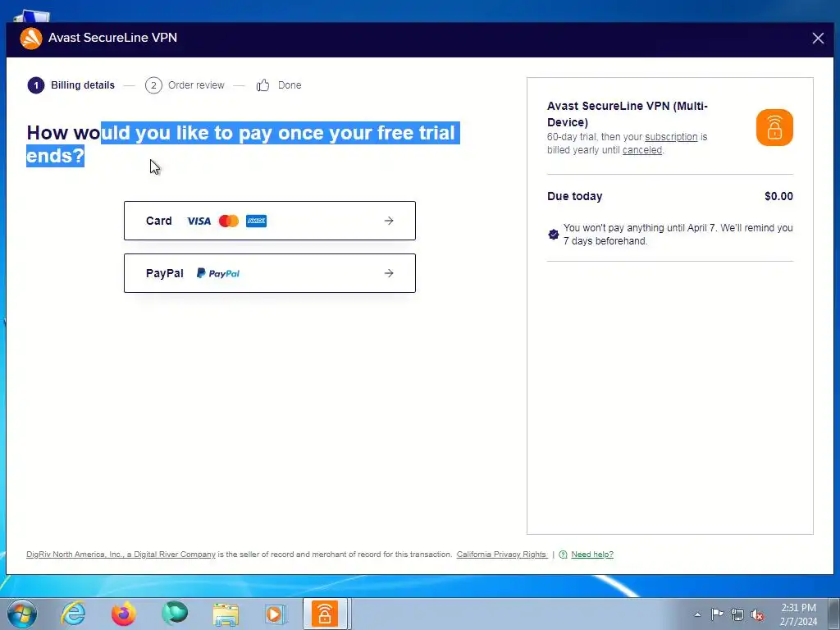This screenshot has height=630, width=840.
Task: Click the Mastercard logo in the Card option
Action: pyautogui.click(x=229, y=221)
